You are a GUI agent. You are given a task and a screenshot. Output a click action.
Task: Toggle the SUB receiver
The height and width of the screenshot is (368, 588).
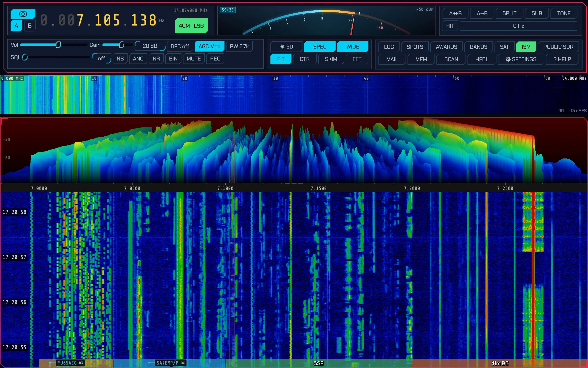click(x=537, y=13)
